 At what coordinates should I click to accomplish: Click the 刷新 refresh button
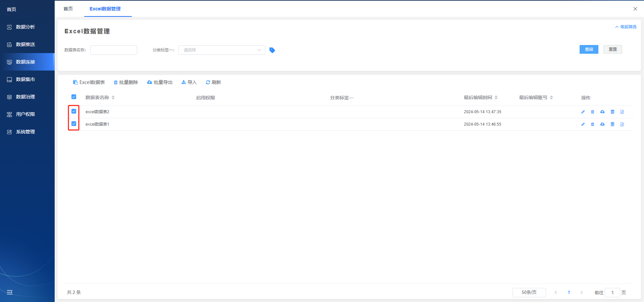pyautogui.click(x=213, y=82)
